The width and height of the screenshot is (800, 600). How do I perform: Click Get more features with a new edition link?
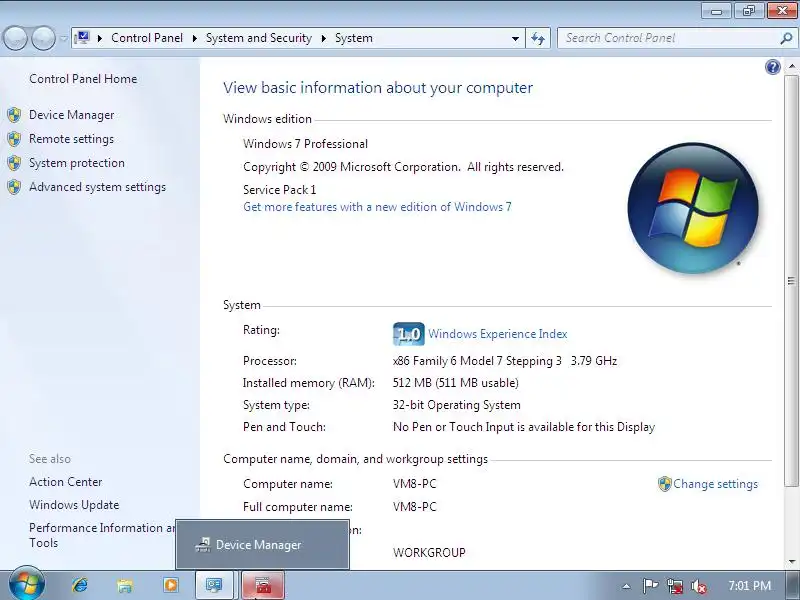point(377,207)
